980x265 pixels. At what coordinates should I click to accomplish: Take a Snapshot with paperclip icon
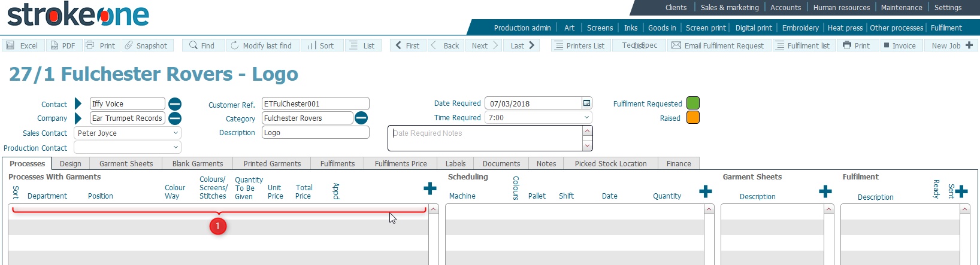coord(129,45)
